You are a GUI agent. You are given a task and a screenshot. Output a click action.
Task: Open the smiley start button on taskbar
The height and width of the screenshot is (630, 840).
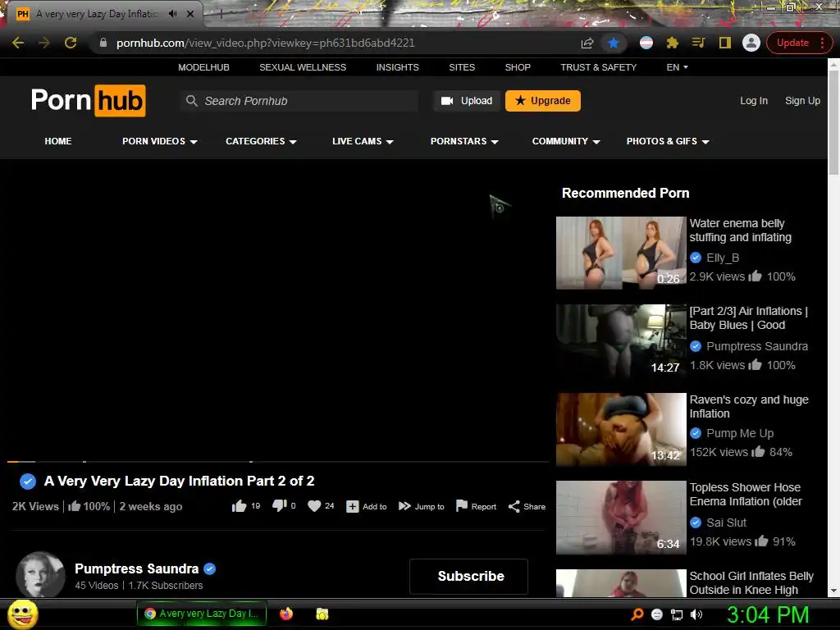pos(23,614)
